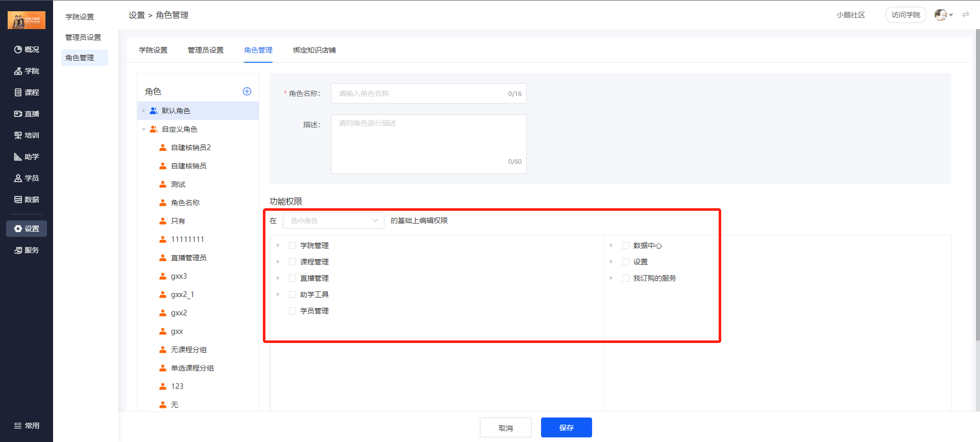Open the 选中角色 base role dropdown
This screenshot has width=980, height=442.
(x=333, y=220)
